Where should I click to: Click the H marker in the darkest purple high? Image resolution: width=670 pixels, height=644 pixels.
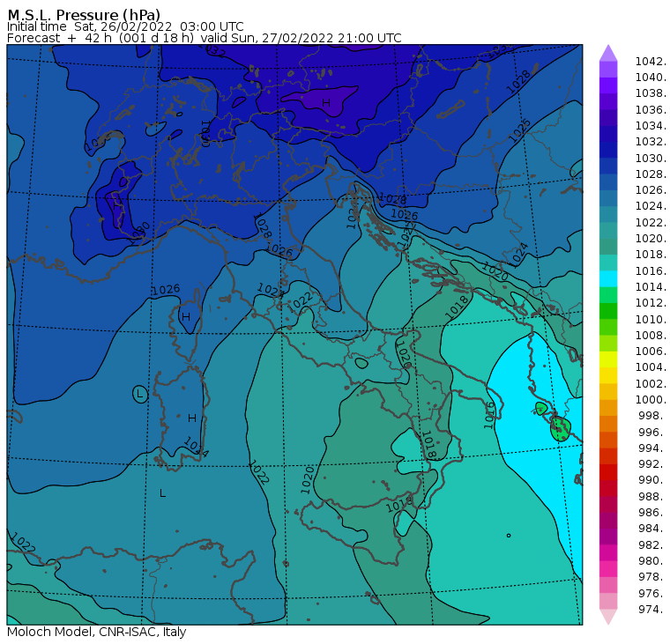pyautogui.click(x=326, y=103)
